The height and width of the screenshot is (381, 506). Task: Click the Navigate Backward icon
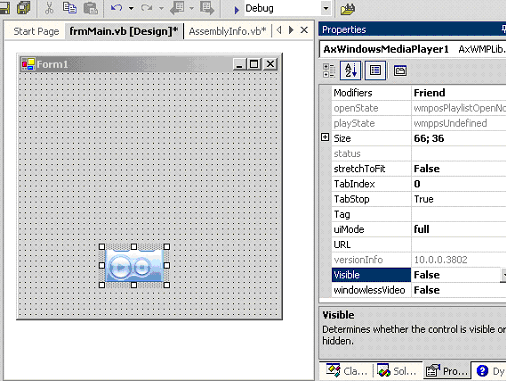point(177,8)
